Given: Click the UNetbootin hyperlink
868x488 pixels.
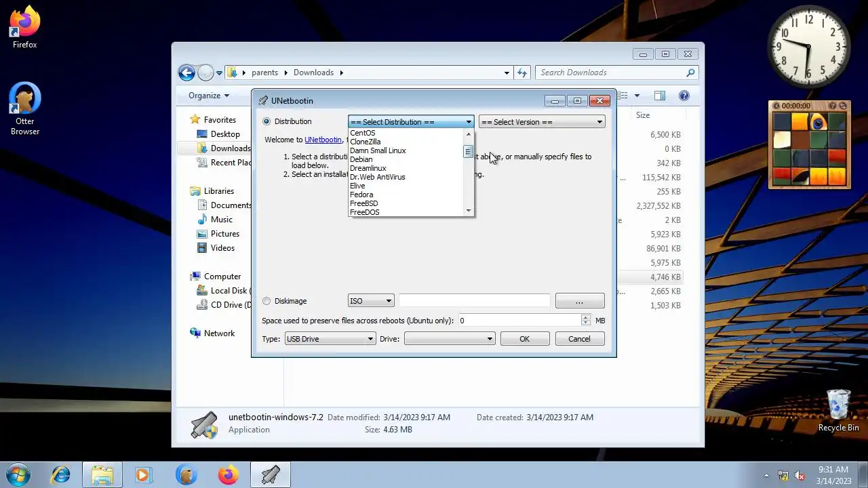Looking at the screenshot, I should (x=323, y=140).
